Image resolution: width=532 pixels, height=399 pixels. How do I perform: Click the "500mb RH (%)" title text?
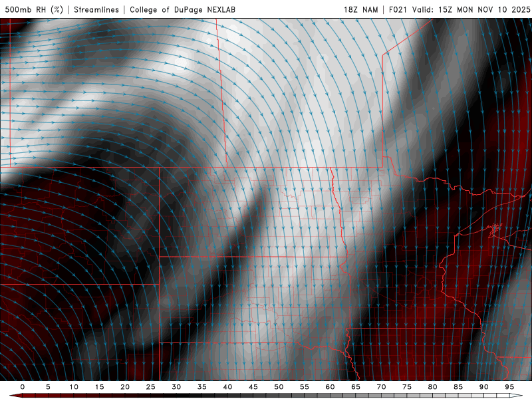[34, 9]
